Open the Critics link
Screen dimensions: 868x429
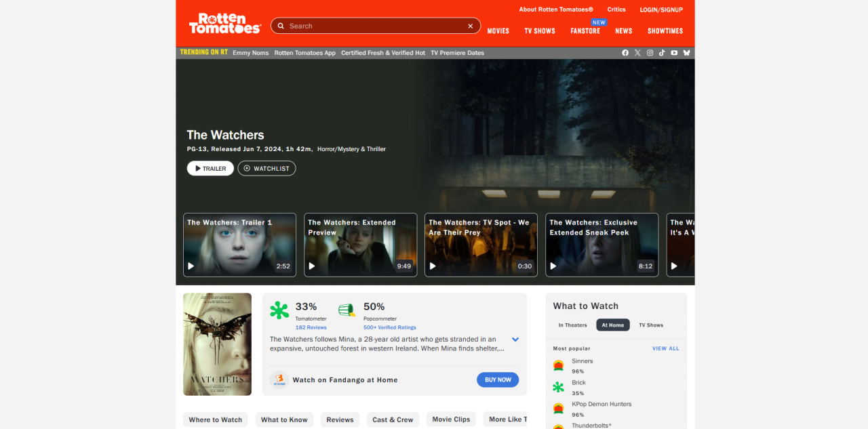[616, 9]
